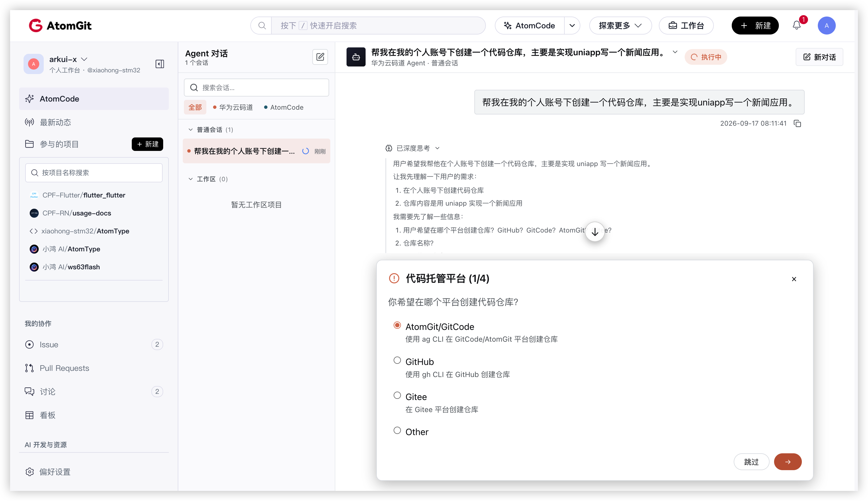This screenshot has height=501, width=868.
Task: Click the search magnifier icon in top bar
Action: (262, 26)
